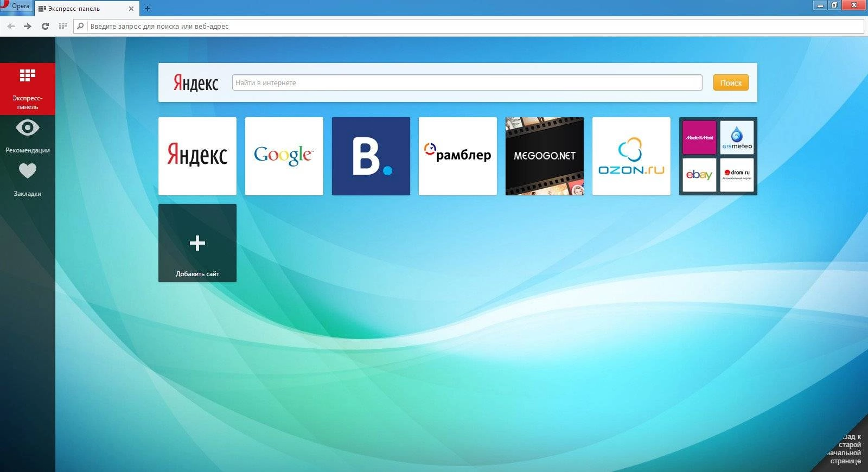This screenshot has height=472, width=868.
Task: Reload the current page
Action: tap(45, 26)
